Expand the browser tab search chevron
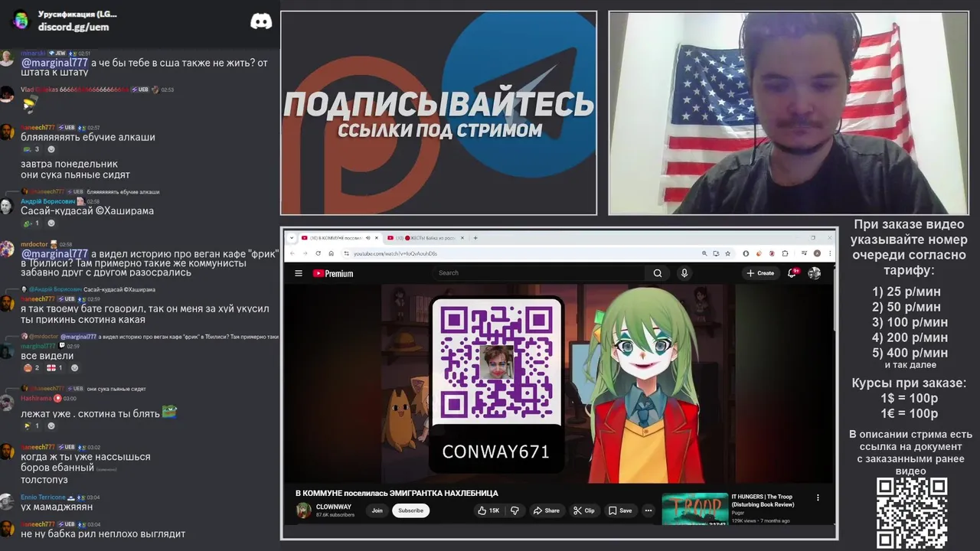 [x=292, y=238]
